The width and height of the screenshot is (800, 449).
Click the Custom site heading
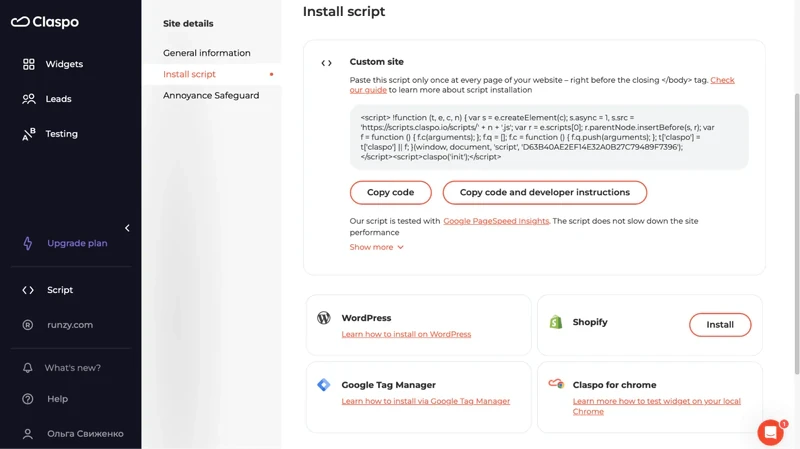tap(377, 62)
